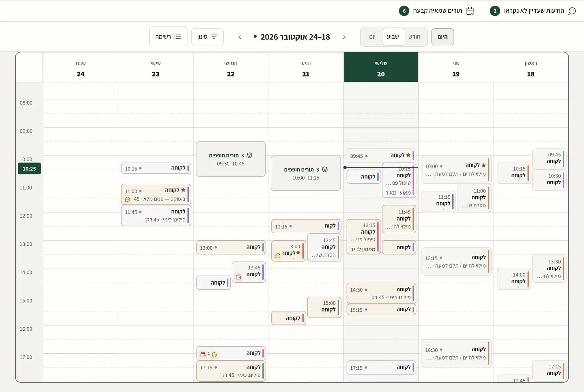The image size is (584, 392).
Task: Go to next week chevron
Action: click(x=240, y=37)
